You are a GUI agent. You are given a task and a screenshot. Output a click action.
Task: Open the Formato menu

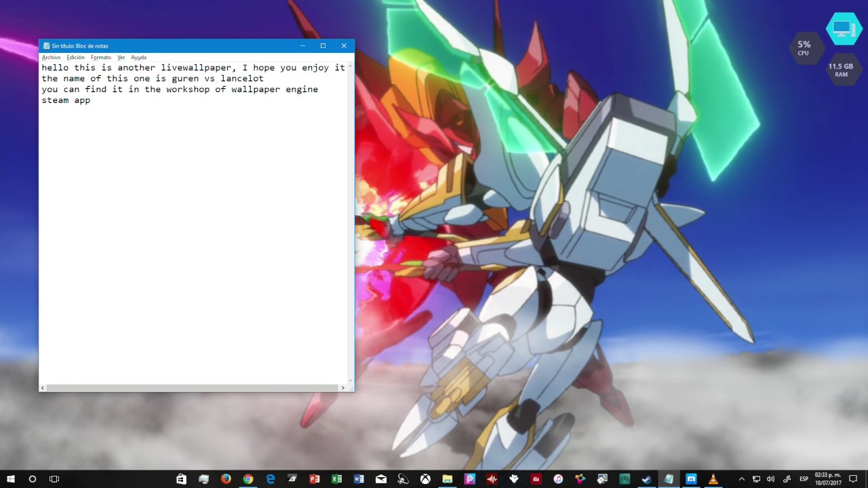click(101, 58)
